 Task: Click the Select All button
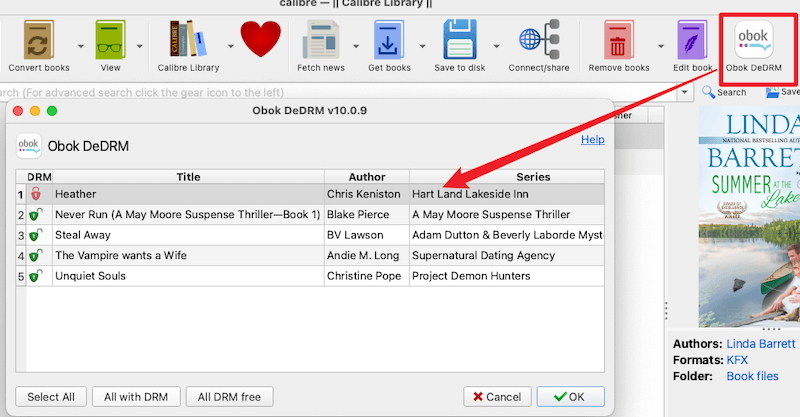51,397
